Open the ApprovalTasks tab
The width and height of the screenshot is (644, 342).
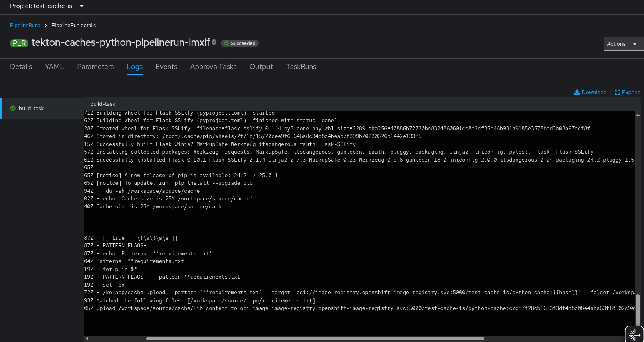pyautogui.click(x=213, y=67)
